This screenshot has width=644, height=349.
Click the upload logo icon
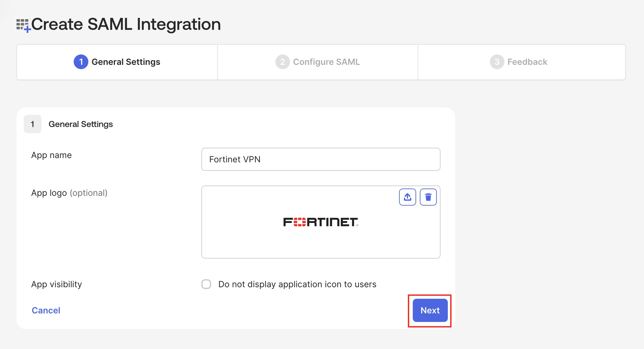click(x=408, y=197)
